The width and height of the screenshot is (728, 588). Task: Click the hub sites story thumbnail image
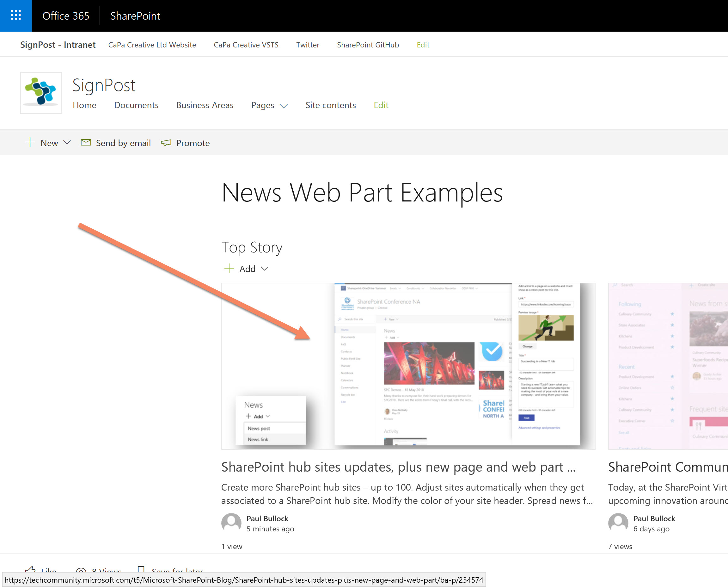point(408,366)
